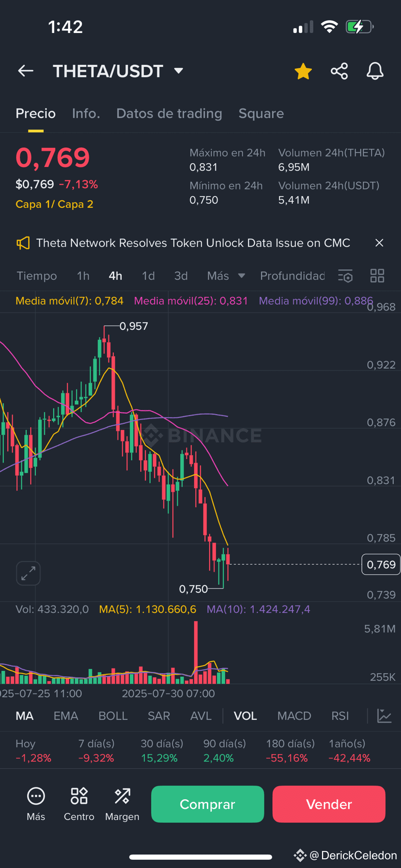Viewport: 401px width, 868px height.
Task: Enable the BOLL indicator
Action: point(113,716)
